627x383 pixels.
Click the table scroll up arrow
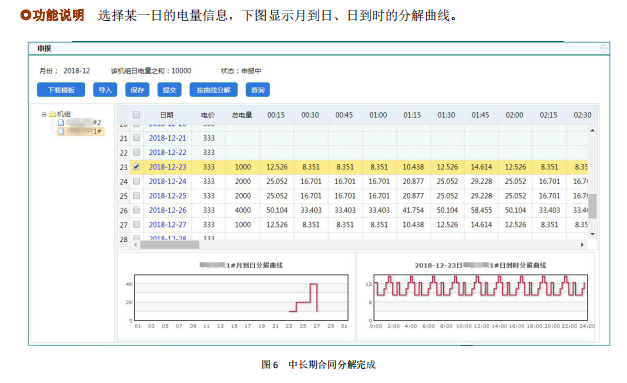pyautogui.click(x=592, y=131)
